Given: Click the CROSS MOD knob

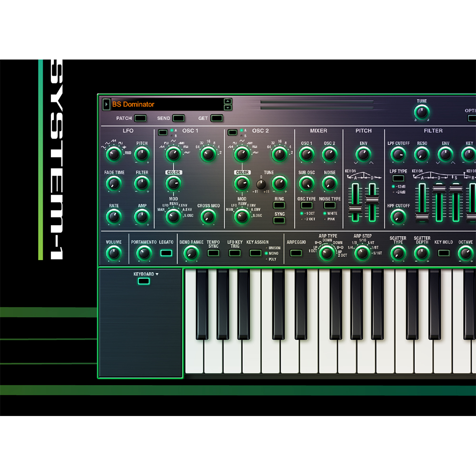Looking at the screenshot, I should (x=208, y=217).
